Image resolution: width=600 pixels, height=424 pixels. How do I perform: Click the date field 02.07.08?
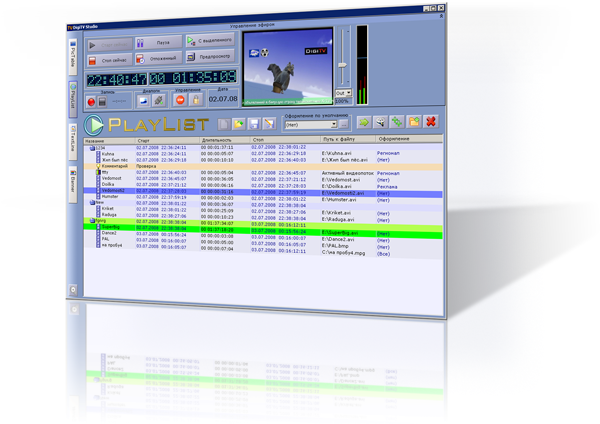(223, 99)
